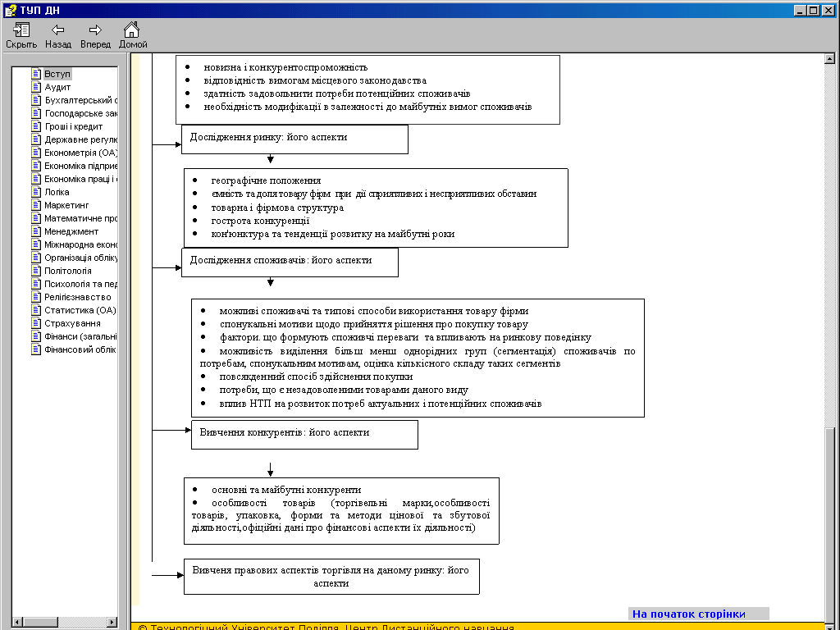
Task: Click the heading Дослідження споживачів: його аспекти
Action: tap(281, 260)
